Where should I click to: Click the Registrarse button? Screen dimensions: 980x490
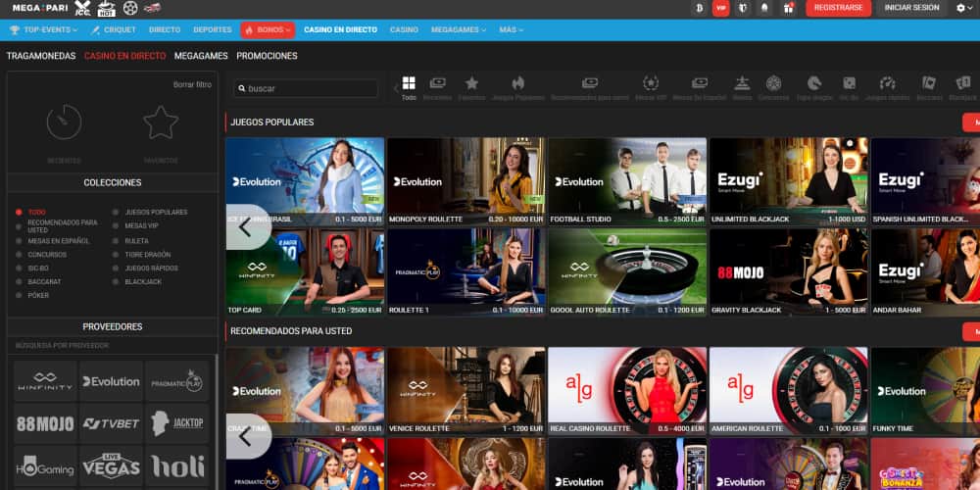[x=838, y=8]
